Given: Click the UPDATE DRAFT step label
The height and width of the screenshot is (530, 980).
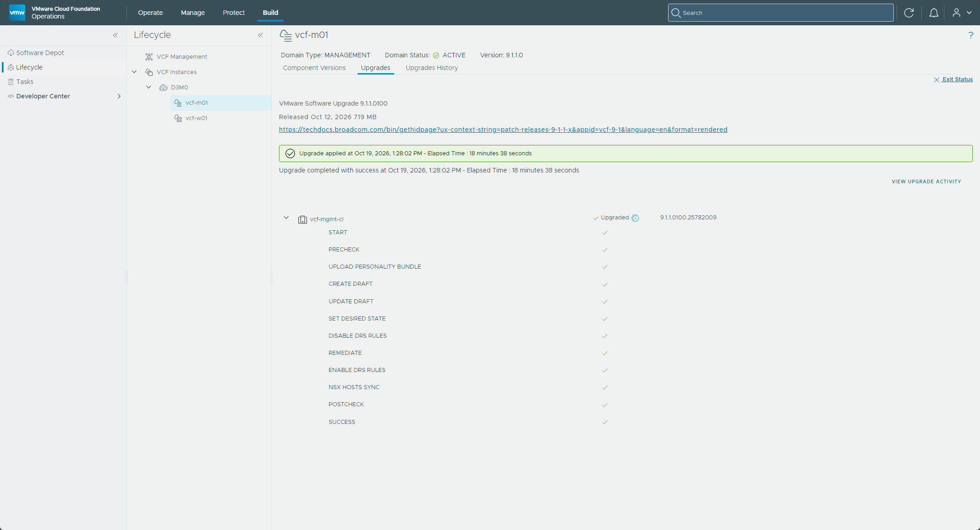Looking at the screenshot, I should [351, 302].
